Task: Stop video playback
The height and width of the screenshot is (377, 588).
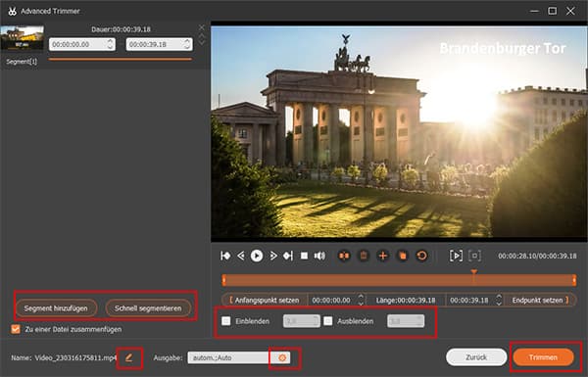Action: click(304, 256)
